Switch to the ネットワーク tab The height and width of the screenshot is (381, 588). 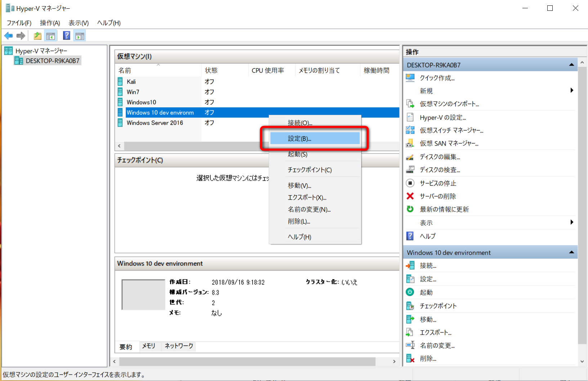pos(178,346)
